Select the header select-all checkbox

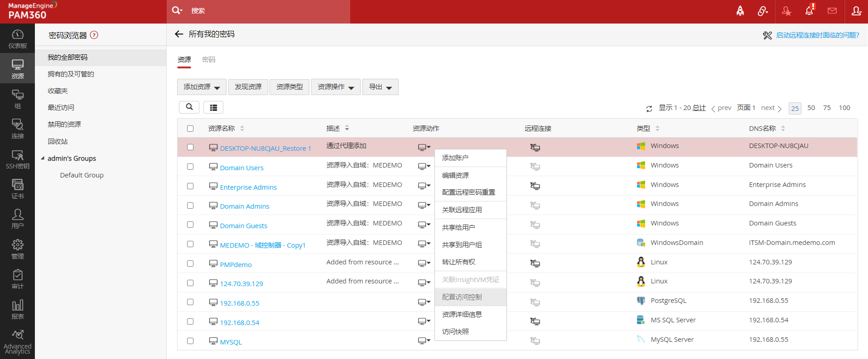click(190, 129)
